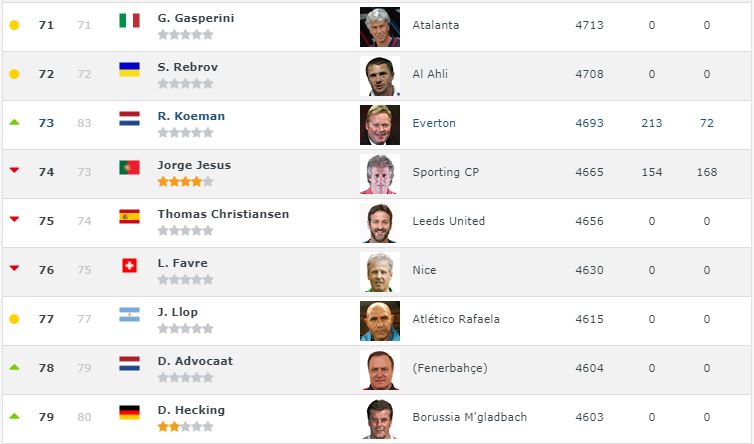Open Thomas Christiansen's manager page
754x444 pixels.
tap(223, 214)
